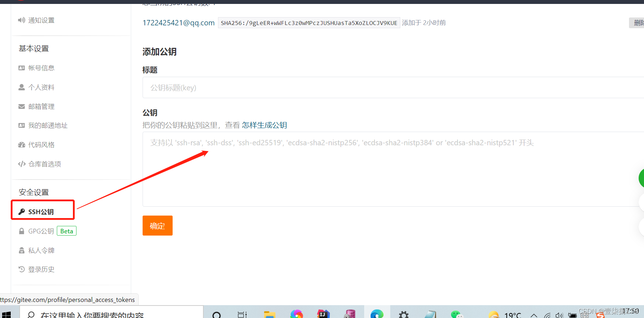Focus the 公钥标题(key) title field

tap(393, 87)
